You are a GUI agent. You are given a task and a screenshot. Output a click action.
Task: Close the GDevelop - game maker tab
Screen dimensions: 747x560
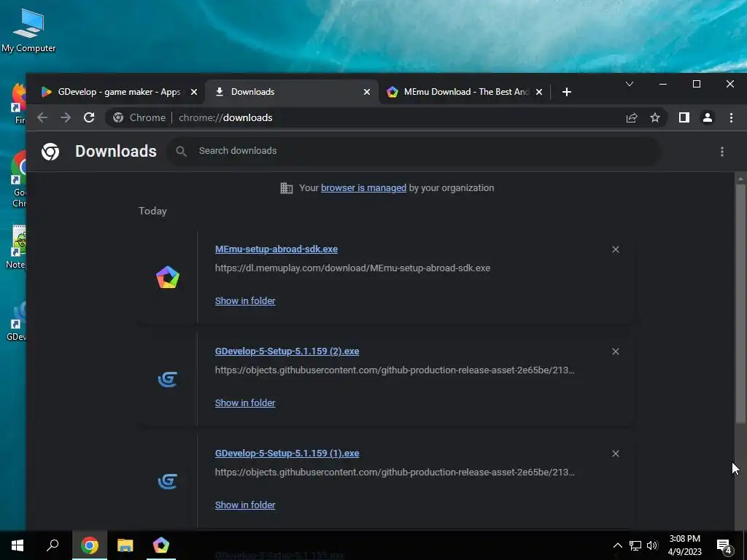pyautogui.click(x=194, y=92)
